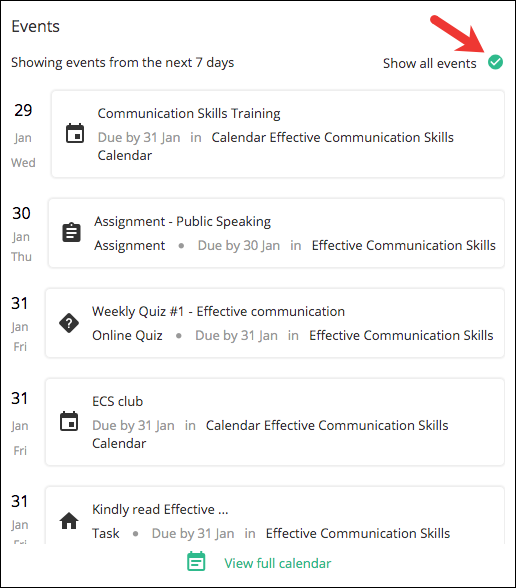The height and width of the screenshot is (588, 516).
Task: Open Weekly Quiz #1 - Effective communication
Action: coord(218,311)
